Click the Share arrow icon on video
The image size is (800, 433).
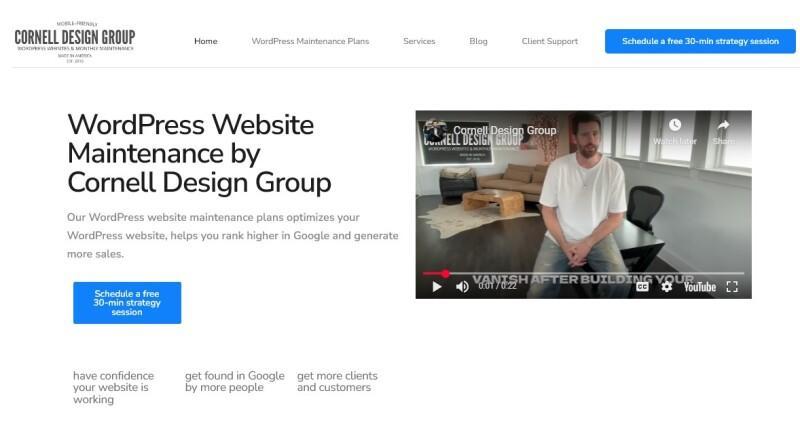[723, 125]
